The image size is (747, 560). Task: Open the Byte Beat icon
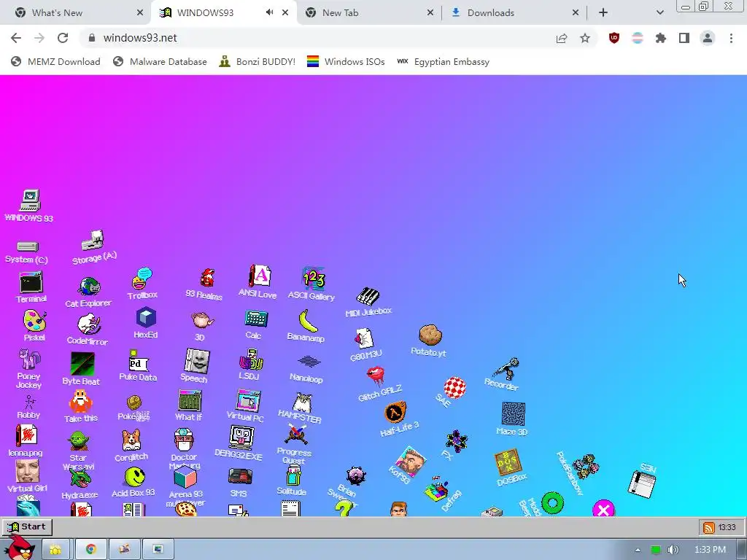[82, 365]
